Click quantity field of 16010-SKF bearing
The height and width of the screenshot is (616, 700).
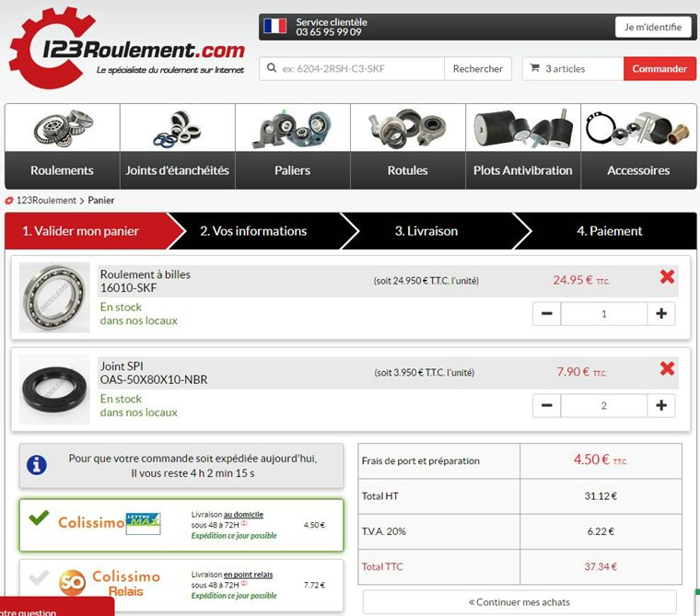[604, 314]
